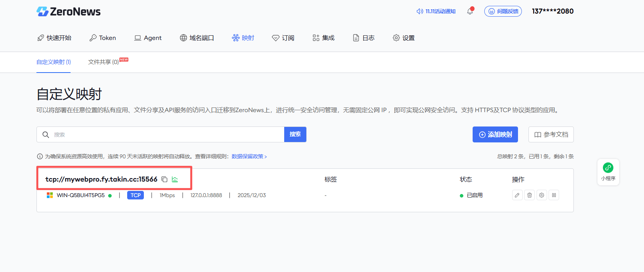The image size is (644, 272).
Task: Switch to the 自定义映射 (1) tab
Action: tap(54, 62)
